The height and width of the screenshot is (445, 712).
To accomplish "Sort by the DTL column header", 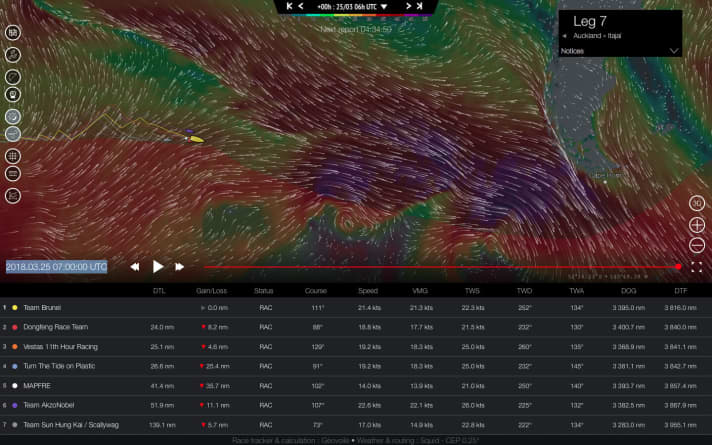I will (159, 291).
